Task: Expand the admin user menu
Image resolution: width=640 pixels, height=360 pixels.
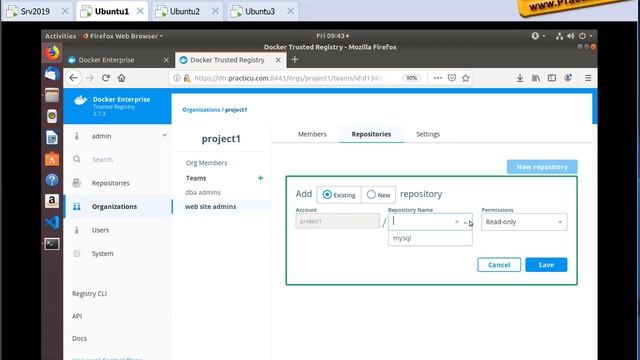Action: [164, 136]
